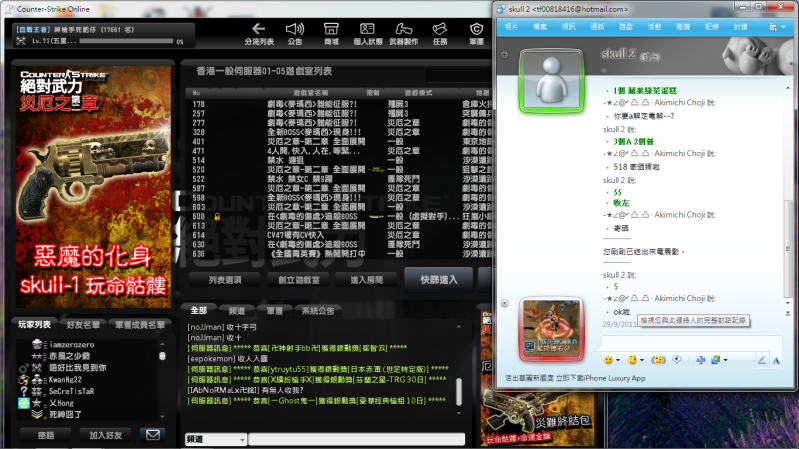Click 創立遊戲室 create room button
Screen dimensions: 799x449
[x=299, y=280]
